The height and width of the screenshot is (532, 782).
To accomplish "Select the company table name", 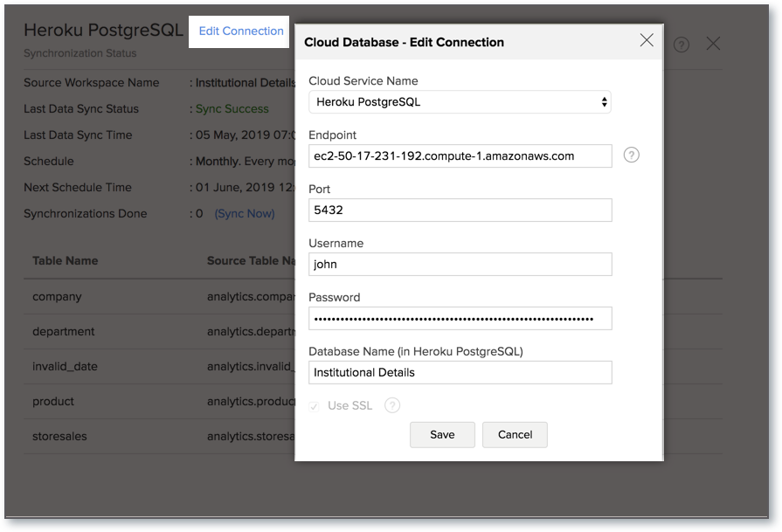I will click(57, 297).
